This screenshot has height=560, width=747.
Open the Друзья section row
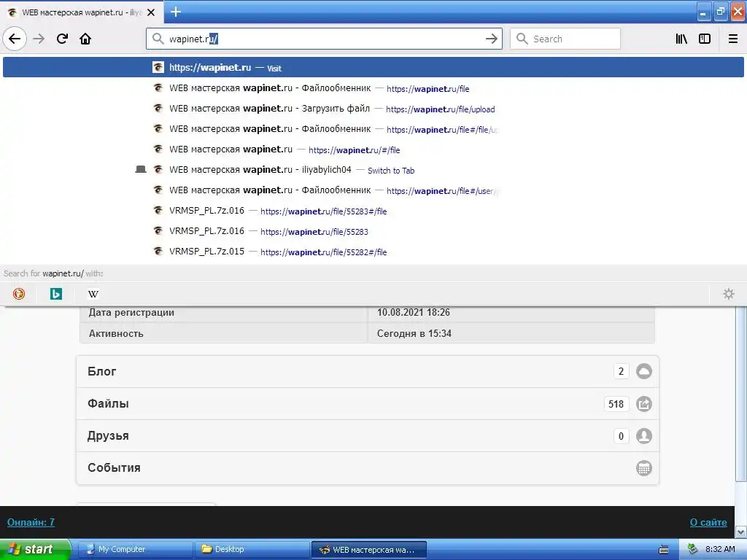[368, 436]
